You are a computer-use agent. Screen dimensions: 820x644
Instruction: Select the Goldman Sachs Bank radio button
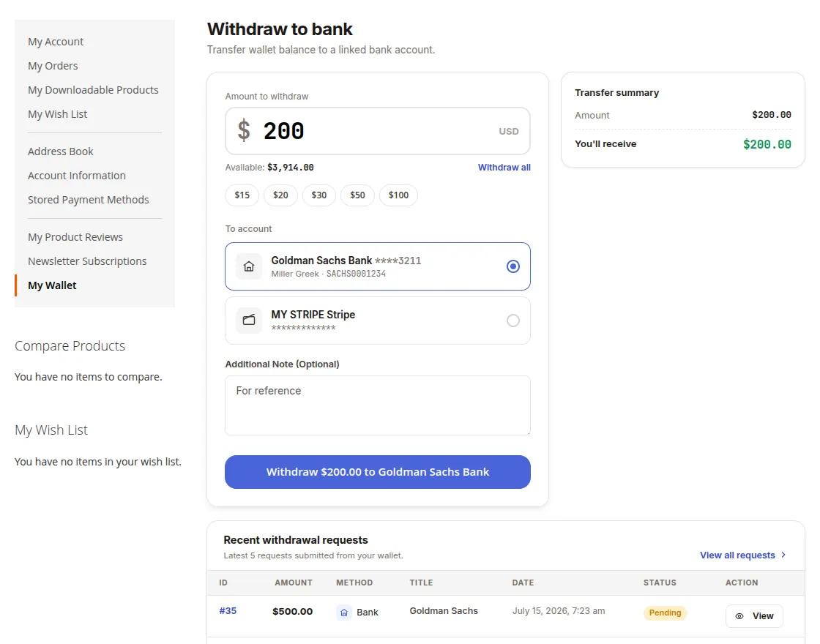513,266
